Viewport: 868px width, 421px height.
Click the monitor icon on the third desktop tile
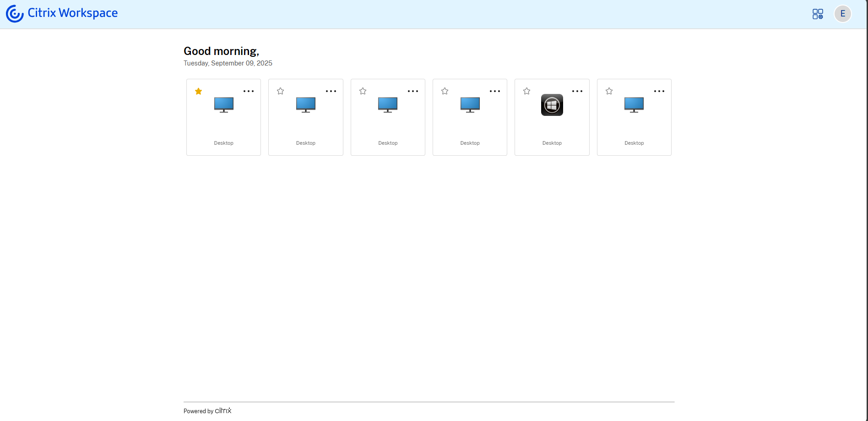click(x=388, y=105)
